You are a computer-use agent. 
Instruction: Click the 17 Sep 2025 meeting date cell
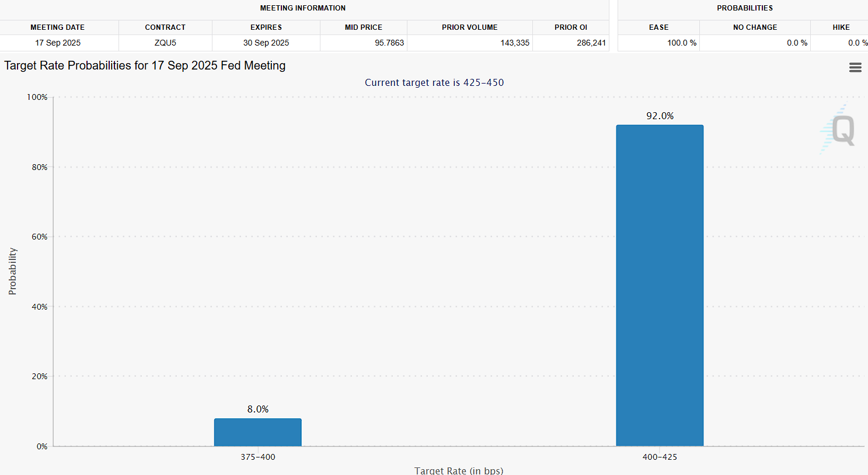(58, 43)
